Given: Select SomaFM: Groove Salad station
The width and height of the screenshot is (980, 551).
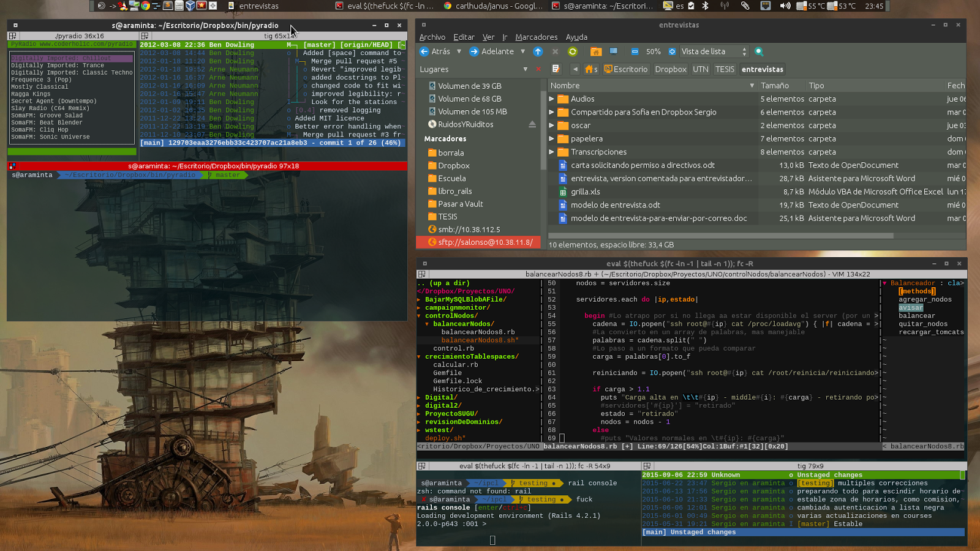Looking at the screenshot, I should [x=47, y=116].
